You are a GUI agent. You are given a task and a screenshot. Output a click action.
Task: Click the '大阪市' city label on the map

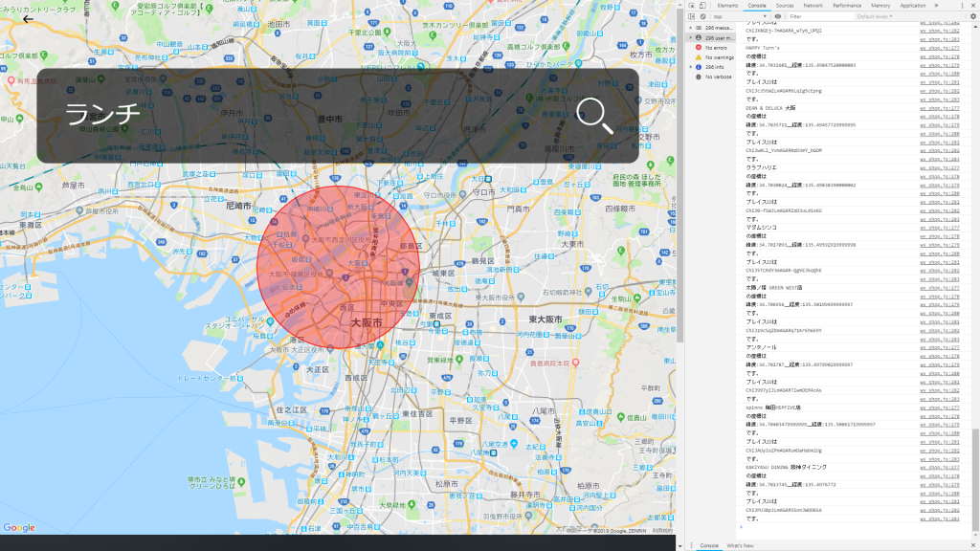(367, 323)
